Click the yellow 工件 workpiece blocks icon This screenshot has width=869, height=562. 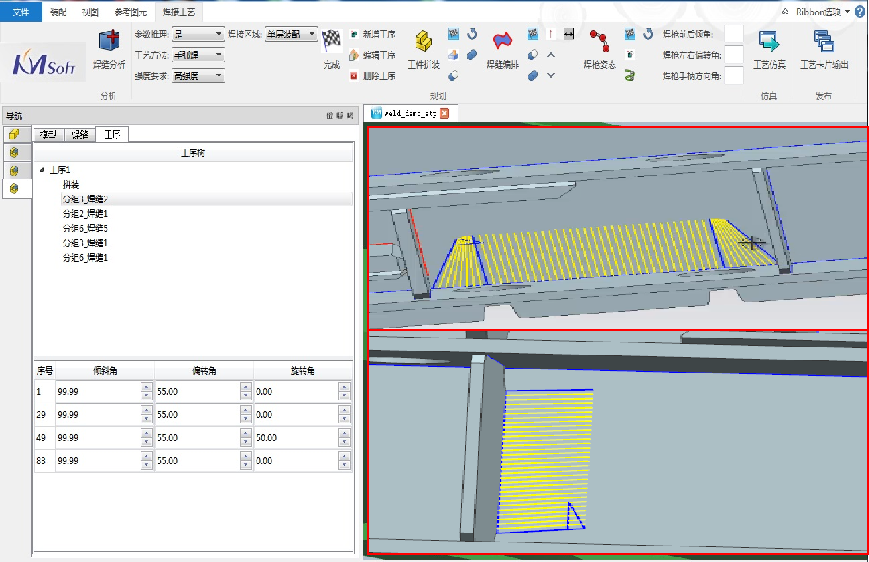pos(423,42)
